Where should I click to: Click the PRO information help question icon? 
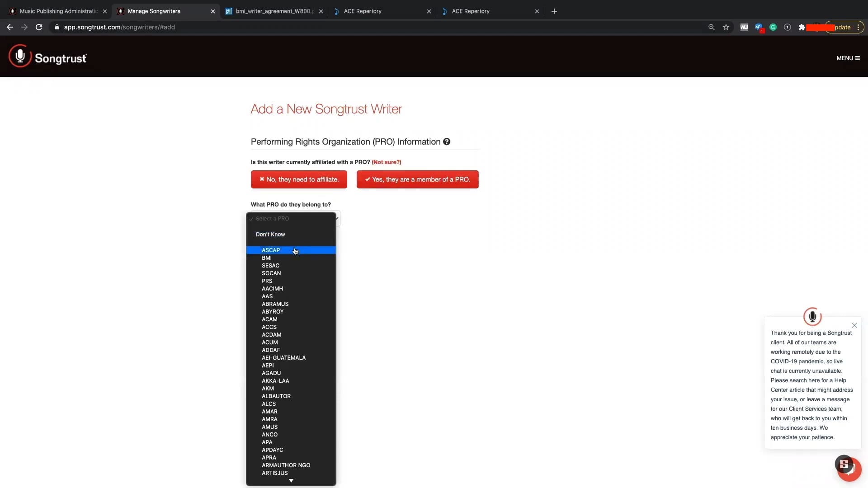pyautogui.click(x=447, y=142)
